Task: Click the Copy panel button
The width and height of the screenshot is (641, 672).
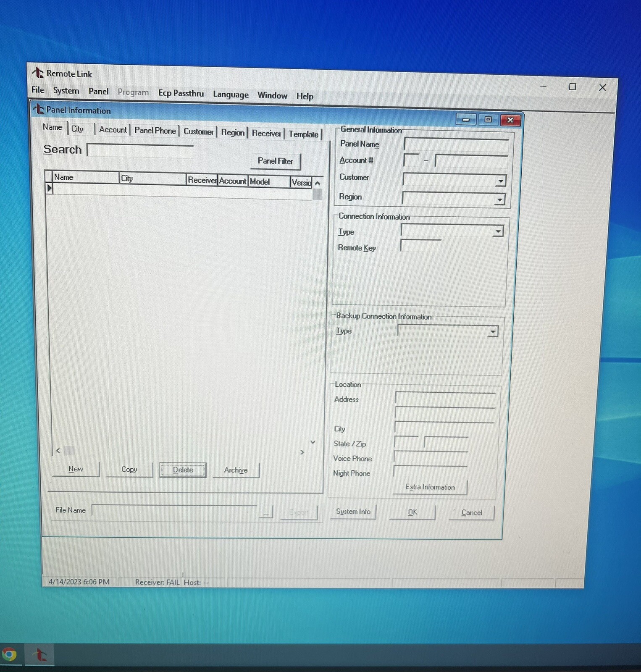Action: point(129,470)
